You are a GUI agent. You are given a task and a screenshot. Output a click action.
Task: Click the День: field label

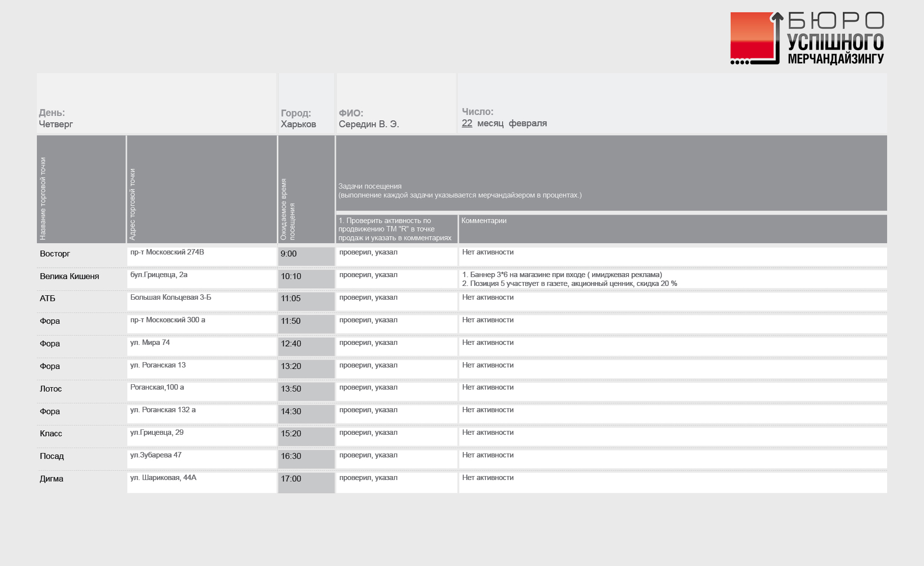coord(52,113)
